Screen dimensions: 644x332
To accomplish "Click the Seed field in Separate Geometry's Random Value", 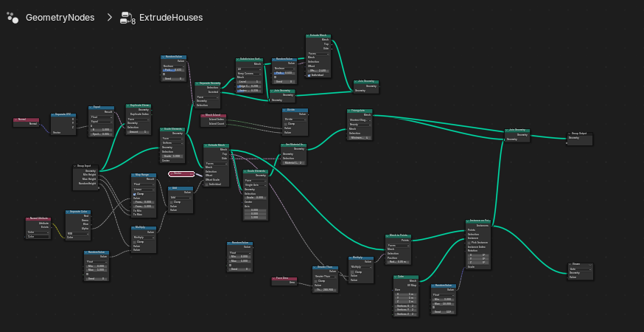I will point(177,79).
